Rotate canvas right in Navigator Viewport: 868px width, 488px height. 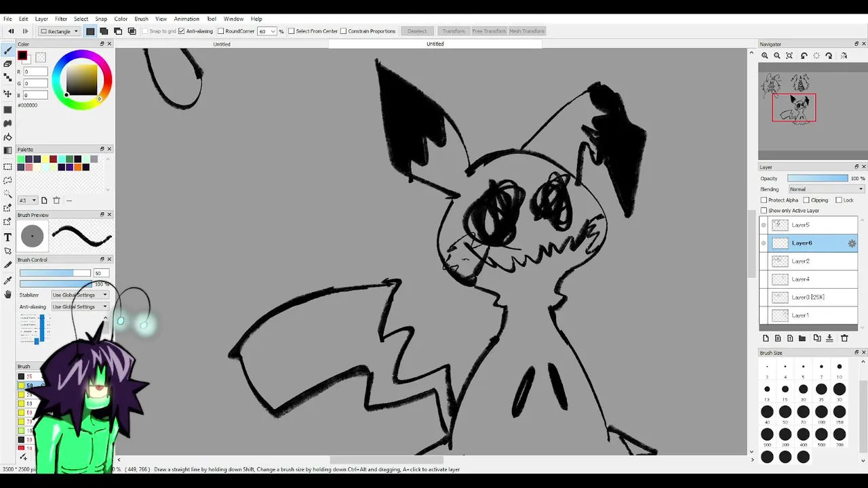coord(829,56)
